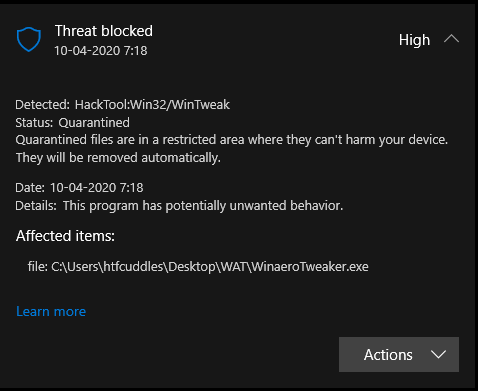
Task: Select the detected name HackTool:Win32/WinTweak
Action: [x=152, y=105]
